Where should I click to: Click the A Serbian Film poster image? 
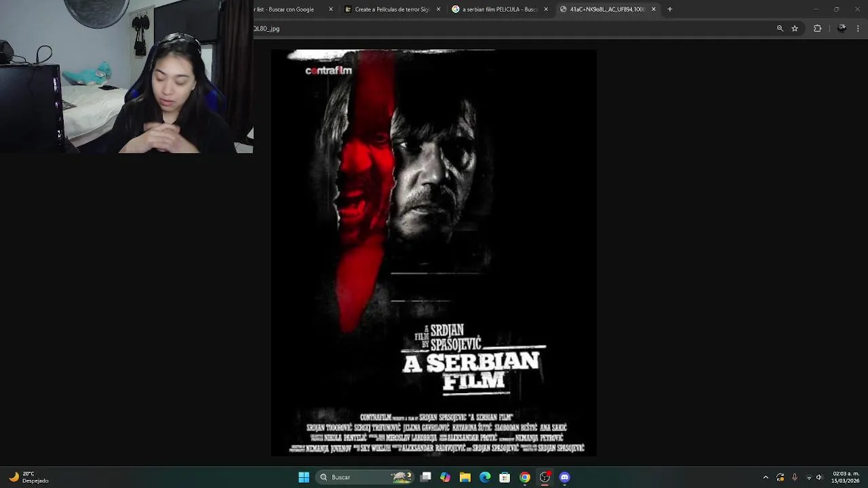[434, 253]
